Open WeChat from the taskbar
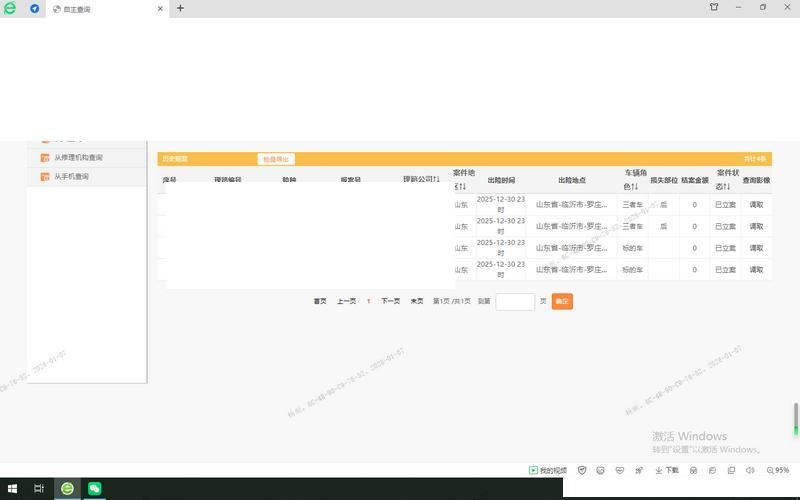800x500 pixels. click(95, 488)
